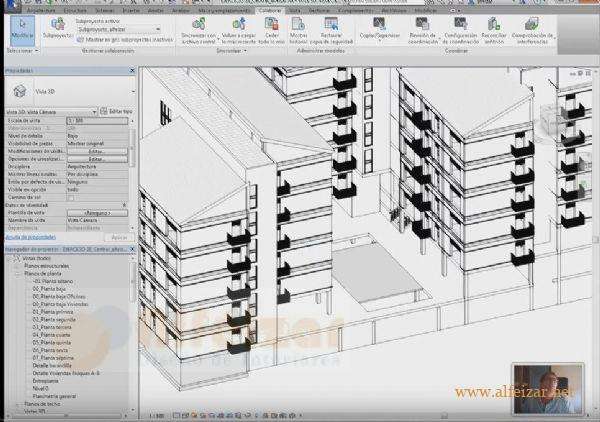600x422 pixels.
Task: Select the 03_Planta tercera view
Action: click(52, 327)
